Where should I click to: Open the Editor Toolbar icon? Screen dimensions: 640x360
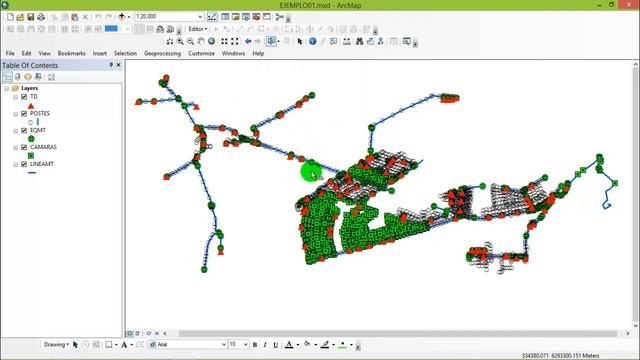tap(212, 17)
